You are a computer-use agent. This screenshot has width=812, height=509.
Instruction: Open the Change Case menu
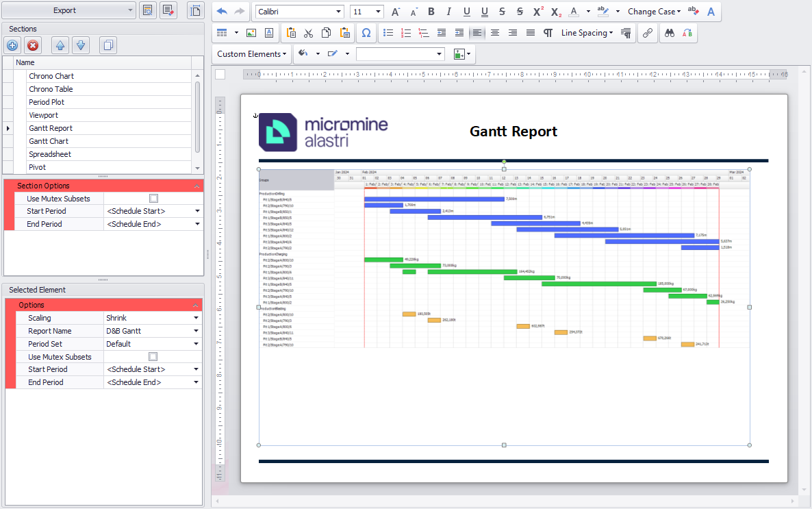tap(654, 12)
